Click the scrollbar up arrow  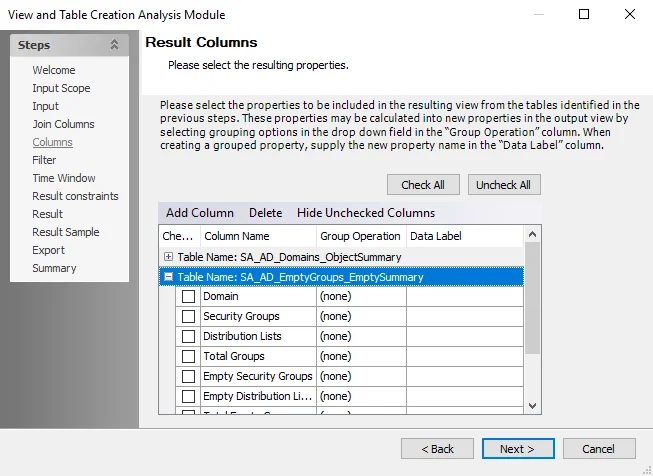(532, 234)
